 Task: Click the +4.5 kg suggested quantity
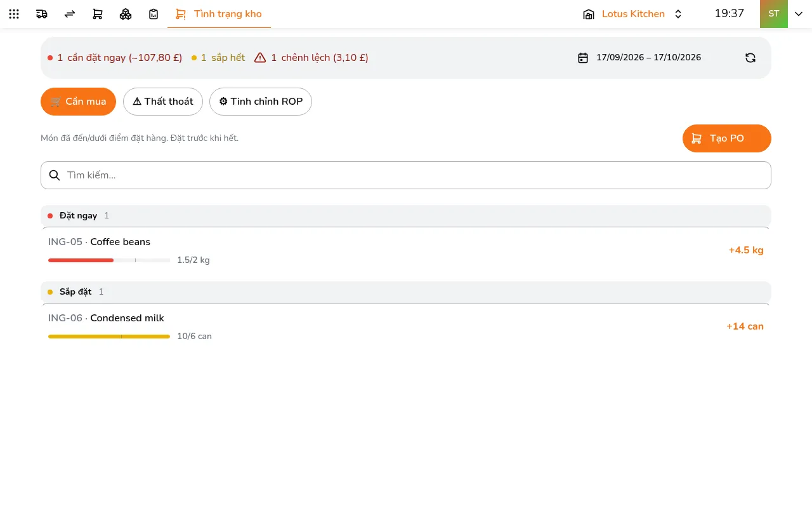point(746,250)
